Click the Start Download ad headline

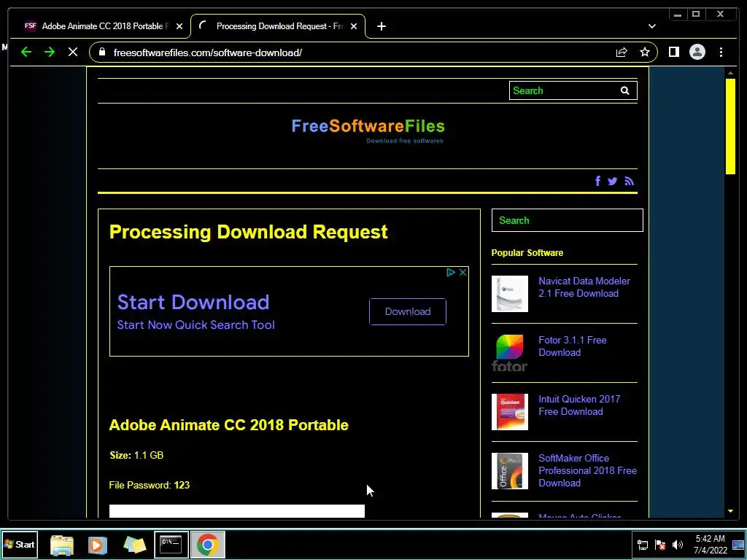[x=193, y=302]
